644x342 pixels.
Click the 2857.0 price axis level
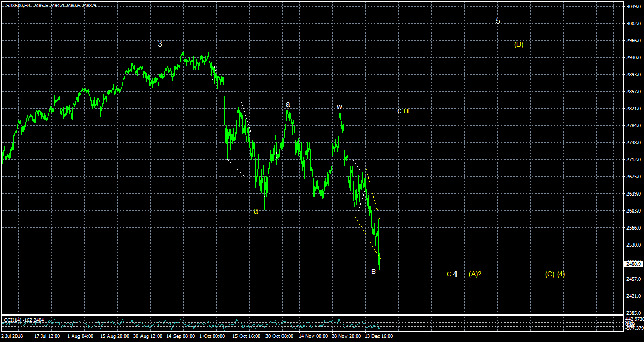(x=634, y=92)
